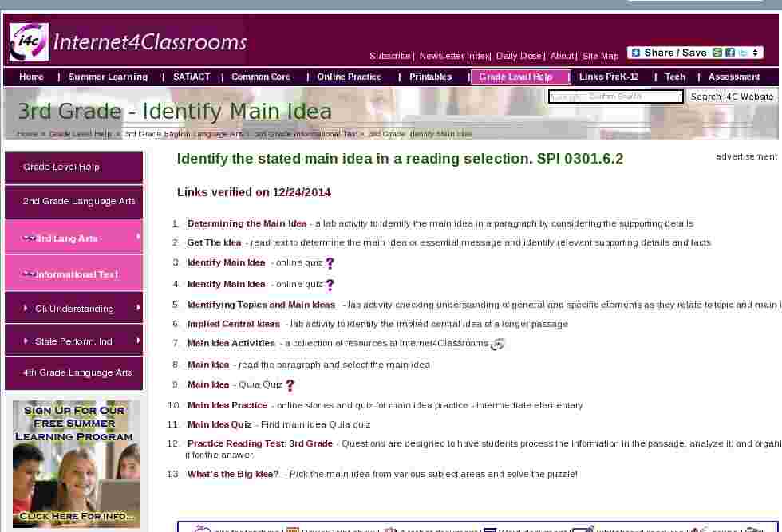Open 4th Grade Language Arts sidebar item

pyautogui.click(x=73, y=373)
